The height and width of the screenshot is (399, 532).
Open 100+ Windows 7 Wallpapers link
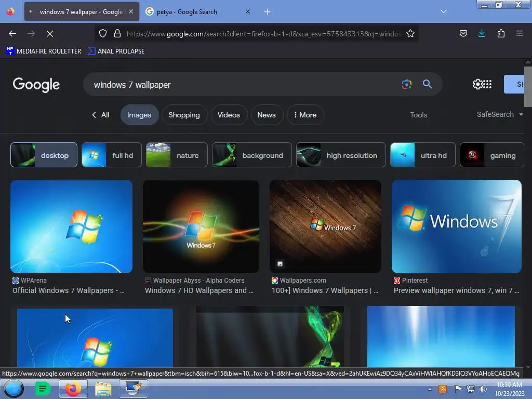coord(325,290)
